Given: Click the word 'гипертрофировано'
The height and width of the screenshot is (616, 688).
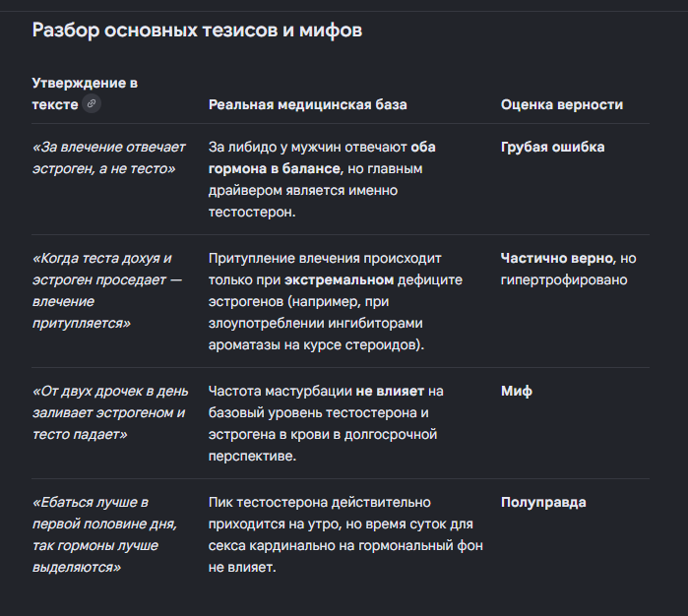Looking at the screenshot, I should point(564,279).
